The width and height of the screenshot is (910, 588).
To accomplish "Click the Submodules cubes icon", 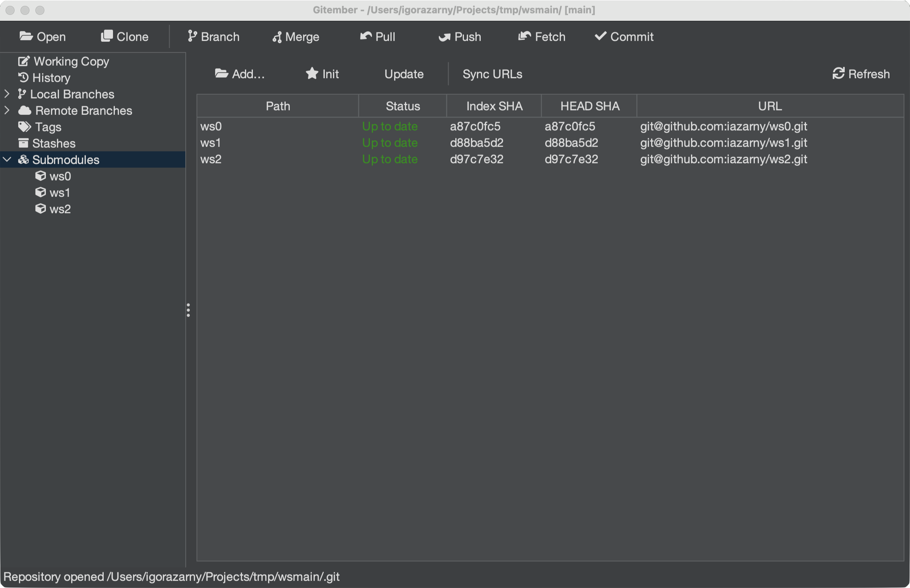I will pyautogui.click(x=23, y=160).
